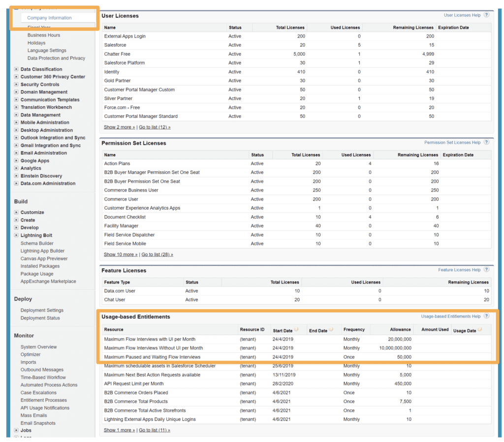504x442 pixels.
Task: Click info icon next to Start Date
Action: [296, 329]
